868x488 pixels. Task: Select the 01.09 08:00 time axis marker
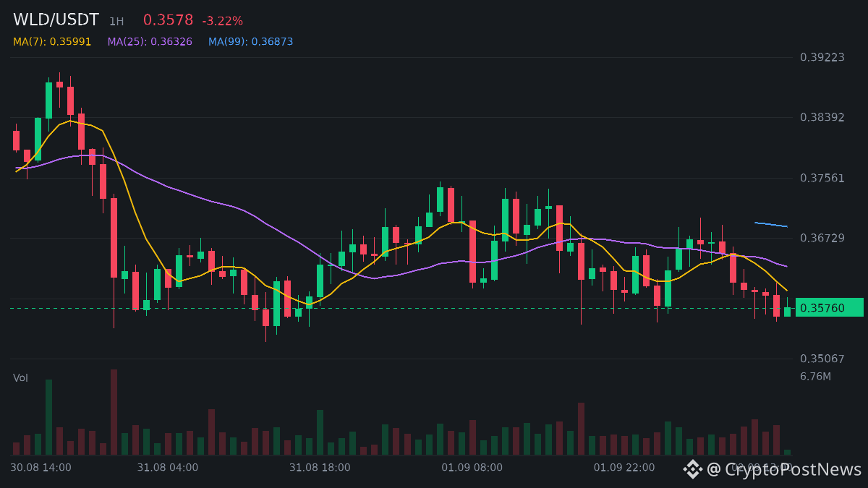pos(472,468)
